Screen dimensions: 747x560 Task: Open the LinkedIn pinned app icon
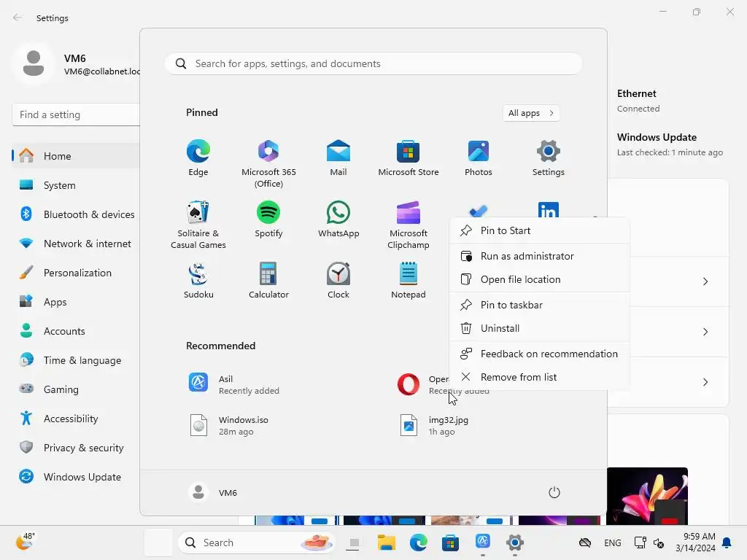click(x=549, y=210)
